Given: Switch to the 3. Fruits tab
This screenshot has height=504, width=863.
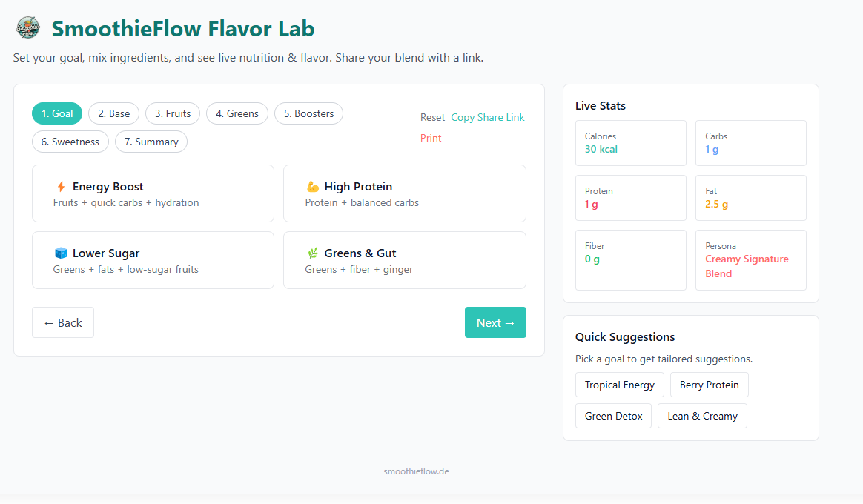Looking at the screenshot, I should (173, 113).
